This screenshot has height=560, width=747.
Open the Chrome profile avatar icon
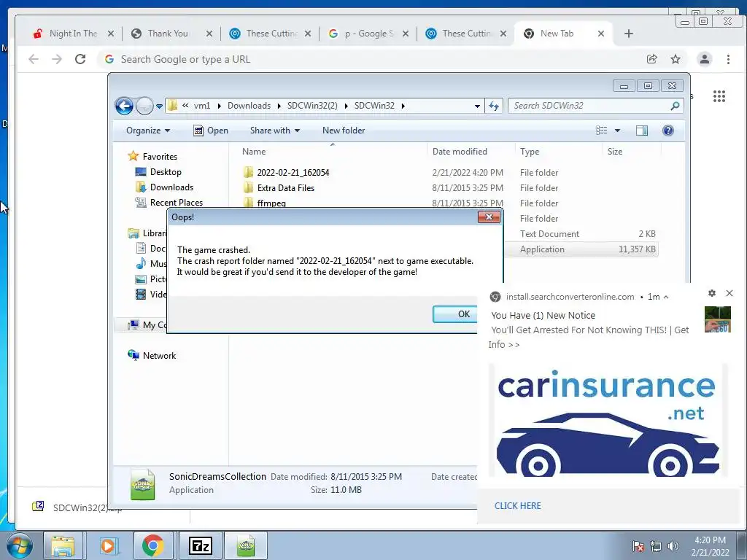coord(704,59)
